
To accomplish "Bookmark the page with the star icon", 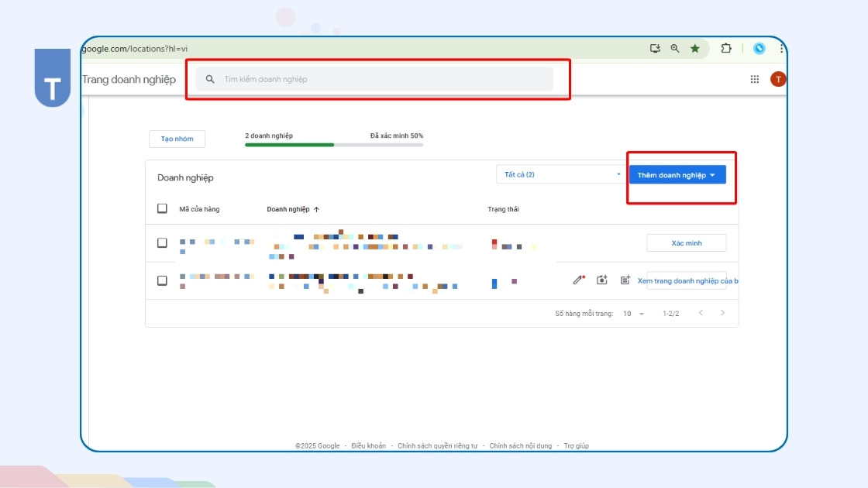I will [694, 47].
